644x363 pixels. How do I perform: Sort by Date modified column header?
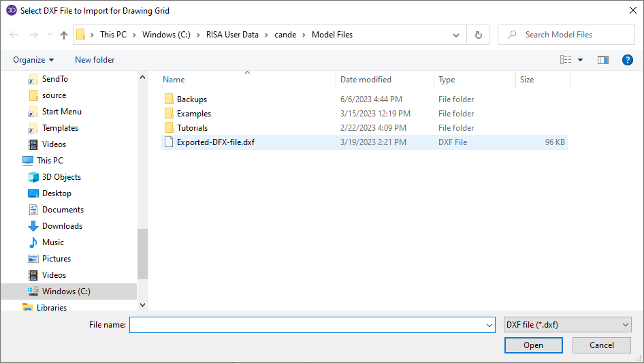pos(366,80)
